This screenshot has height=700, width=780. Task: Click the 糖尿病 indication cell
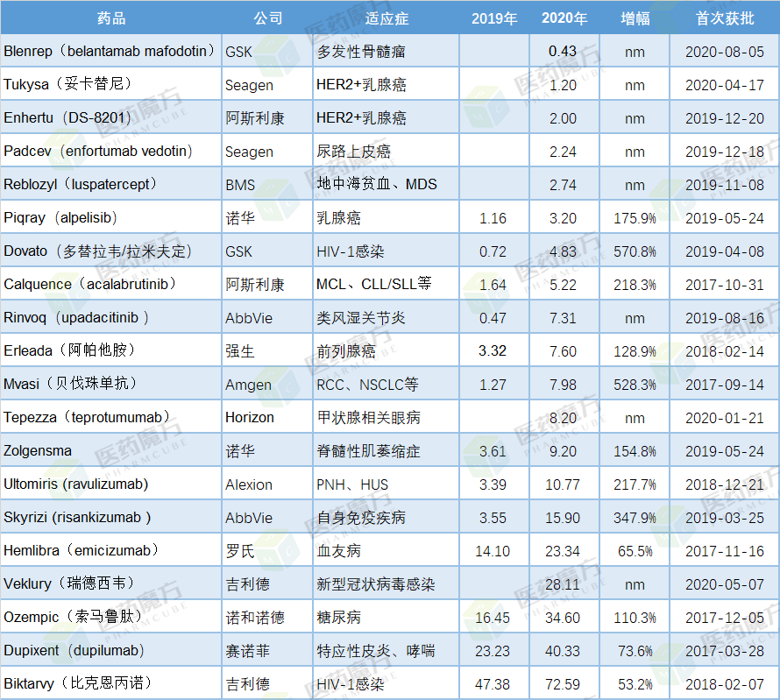tap(386, 617)
